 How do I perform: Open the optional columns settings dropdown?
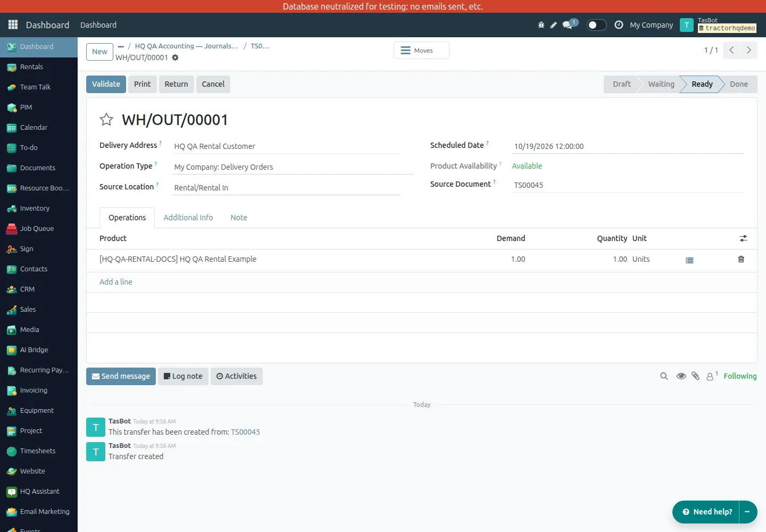click(x=743, y=238)
